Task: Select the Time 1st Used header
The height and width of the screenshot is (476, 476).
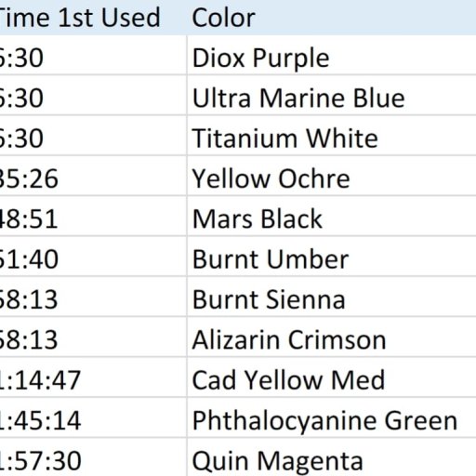Action: click(93, 18)
